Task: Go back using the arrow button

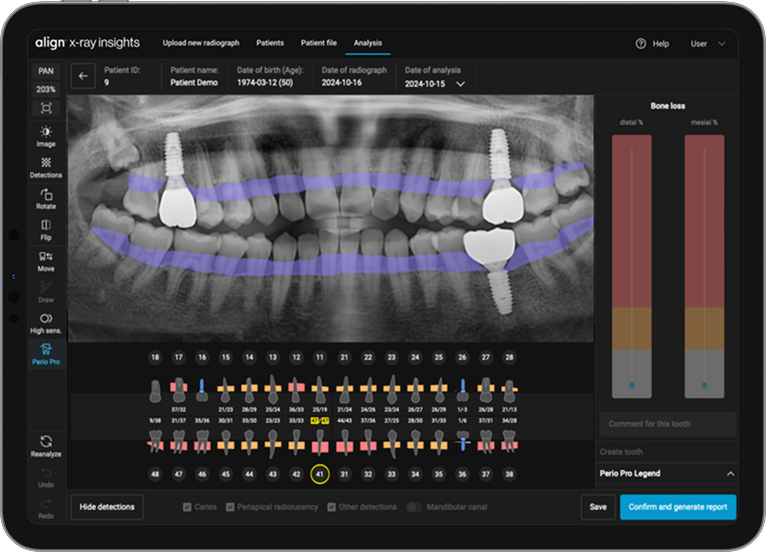Action: tap(84, 77)
